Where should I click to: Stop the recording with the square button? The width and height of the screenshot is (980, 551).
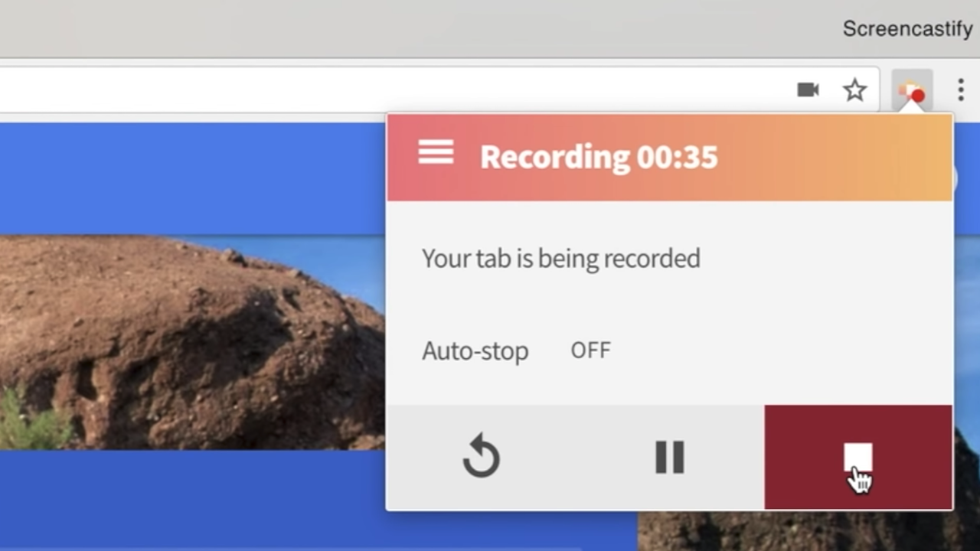(857, 458)
